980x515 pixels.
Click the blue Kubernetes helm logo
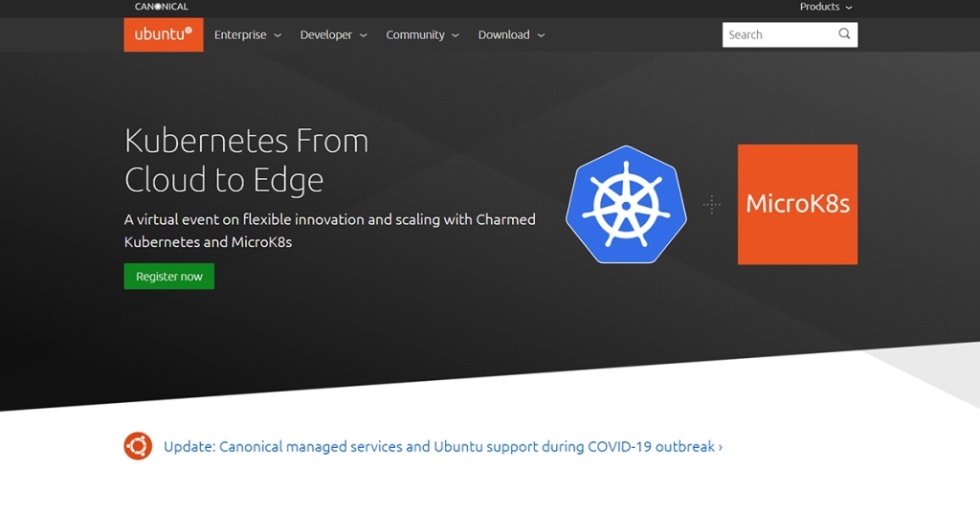[x=627, y=205]
